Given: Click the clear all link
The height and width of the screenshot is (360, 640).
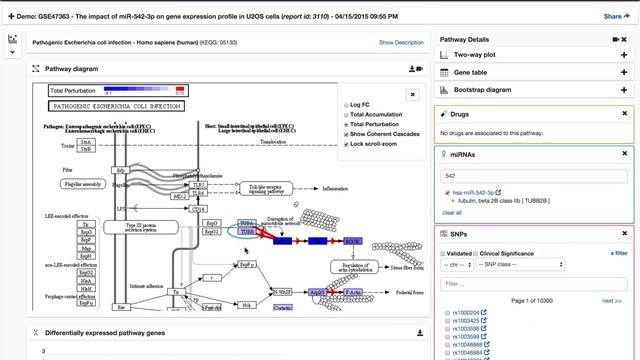Looking at the screenshot, I should pos(452,213).
